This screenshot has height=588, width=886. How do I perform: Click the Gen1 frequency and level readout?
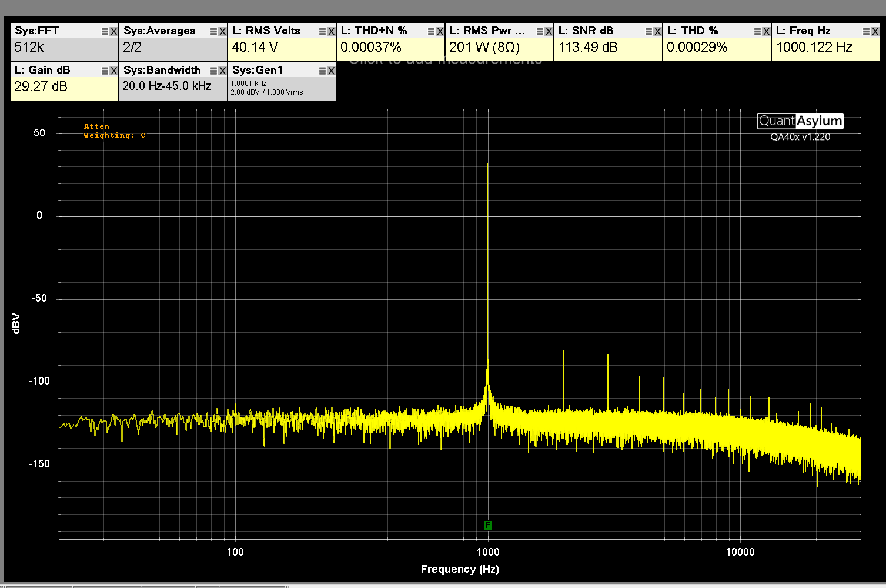(x=267, y=88)
